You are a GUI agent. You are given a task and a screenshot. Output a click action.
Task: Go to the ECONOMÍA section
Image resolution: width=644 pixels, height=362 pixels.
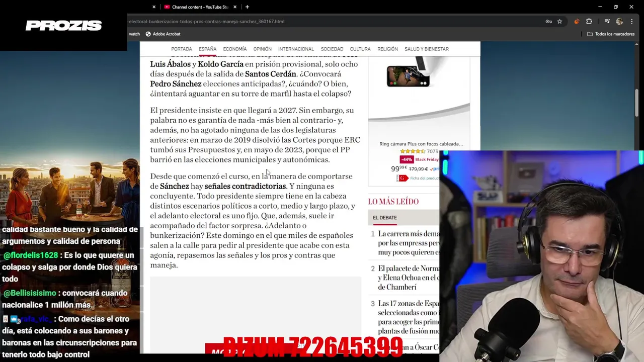tap(235, 49)
